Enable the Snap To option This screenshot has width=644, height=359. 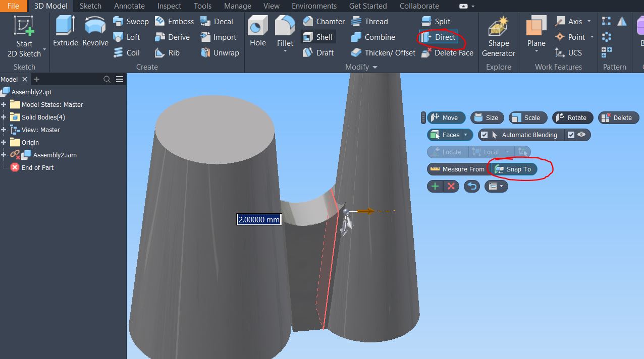(x=513, y=169)
